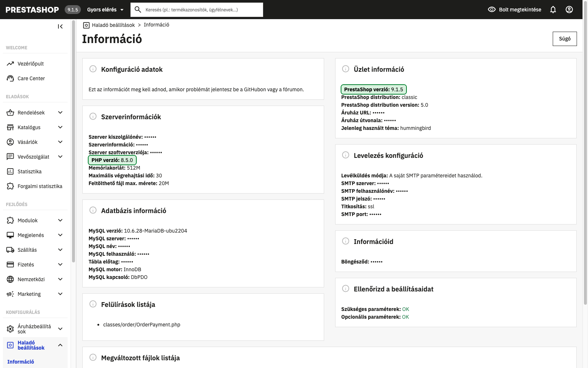Click the Vevőszolgálat chat icon
Image resolution: width=588 pixels, height=368 pixels.
click(10, 157)
